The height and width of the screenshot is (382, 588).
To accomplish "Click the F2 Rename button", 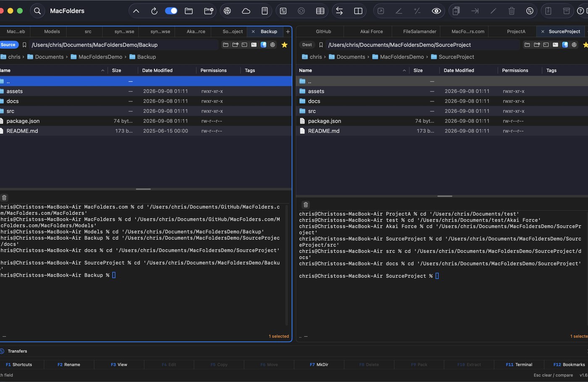I will coord(69,365).
